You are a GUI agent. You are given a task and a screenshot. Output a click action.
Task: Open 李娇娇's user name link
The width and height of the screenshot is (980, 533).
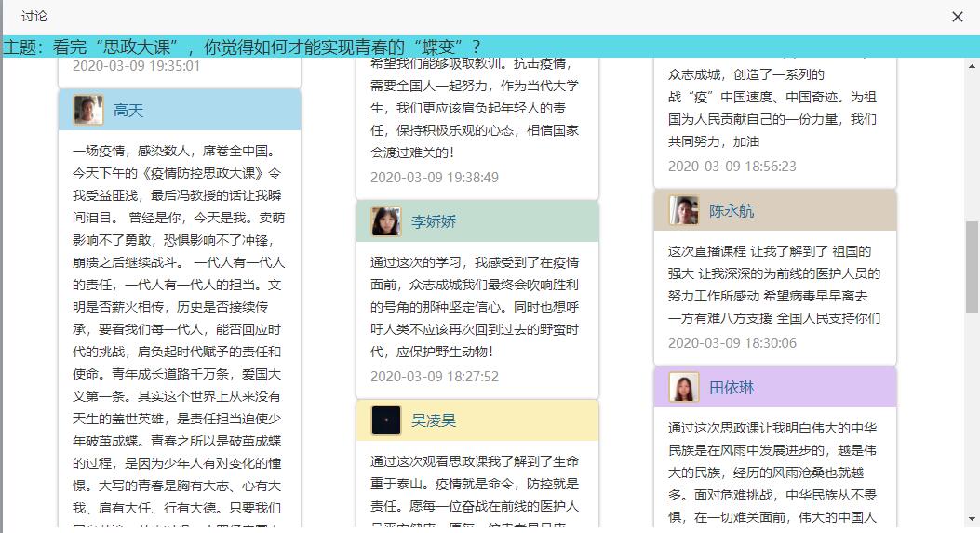pos(433,221)
